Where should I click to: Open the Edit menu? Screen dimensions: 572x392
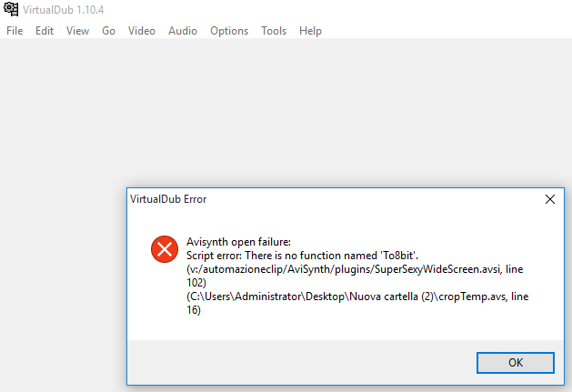click(x=45, y=31)
